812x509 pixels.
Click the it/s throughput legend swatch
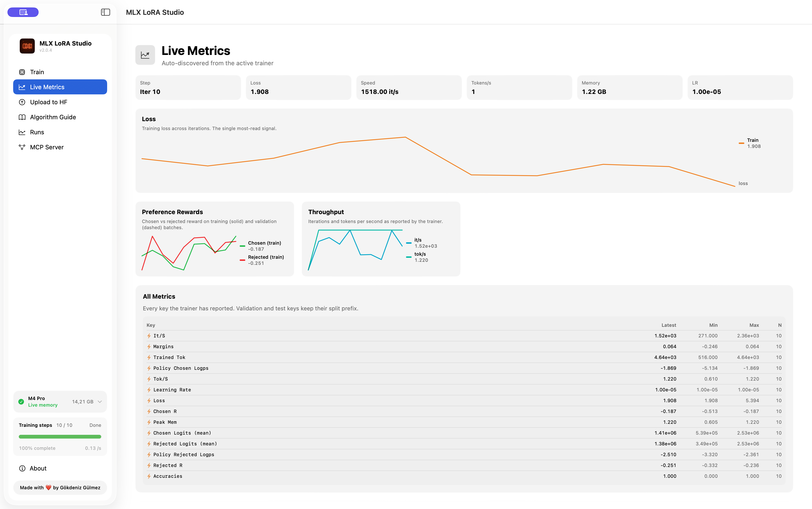(409, 243)
